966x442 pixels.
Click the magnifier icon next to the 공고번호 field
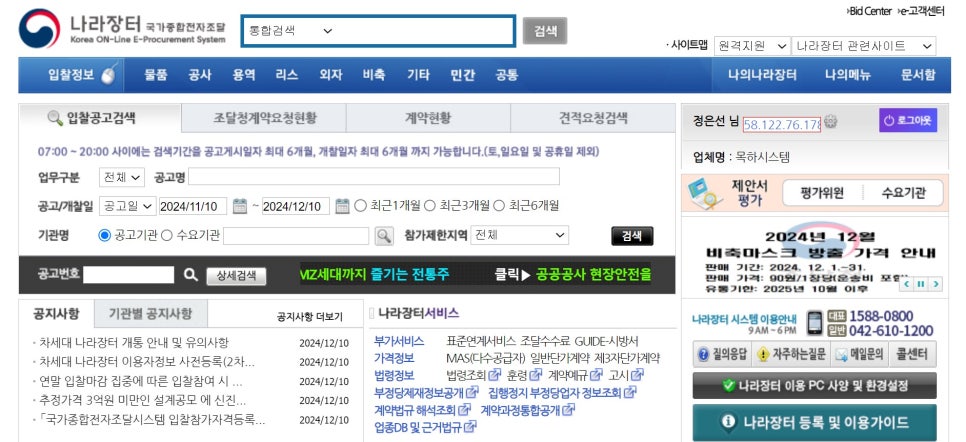(x=191, y=275)
